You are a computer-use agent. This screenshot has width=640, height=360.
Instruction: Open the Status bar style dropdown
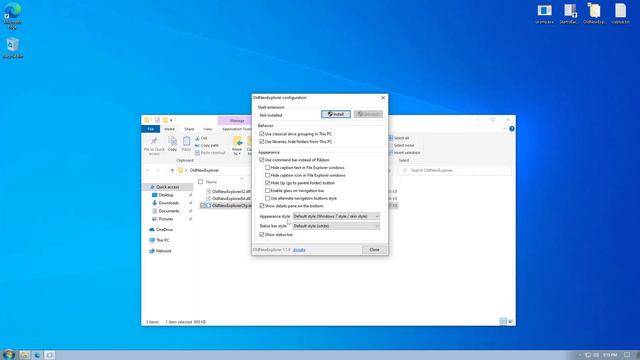click(x=336, y=226)
